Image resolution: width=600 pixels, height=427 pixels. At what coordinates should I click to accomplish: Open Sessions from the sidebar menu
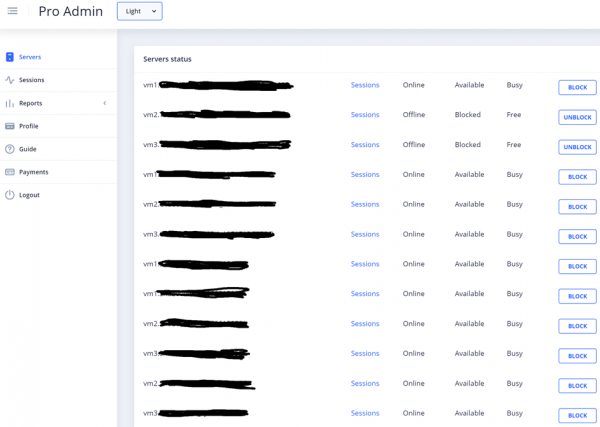(31, 80)
